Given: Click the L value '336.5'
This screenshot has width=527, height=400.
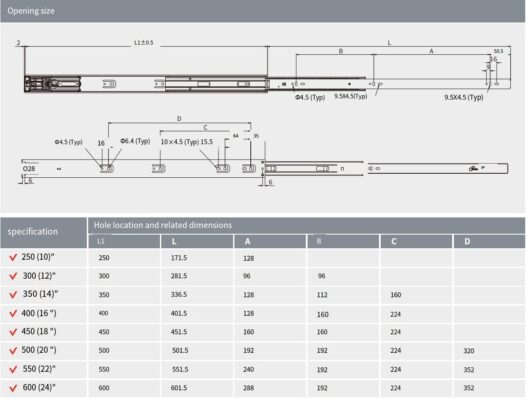Looking at the screenshot, I should (179, 294).
